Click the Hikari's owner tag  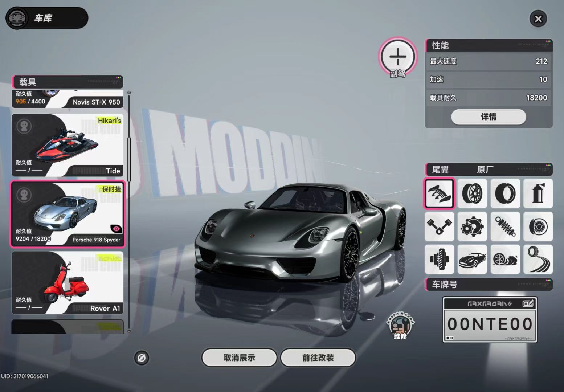[109, 121]
